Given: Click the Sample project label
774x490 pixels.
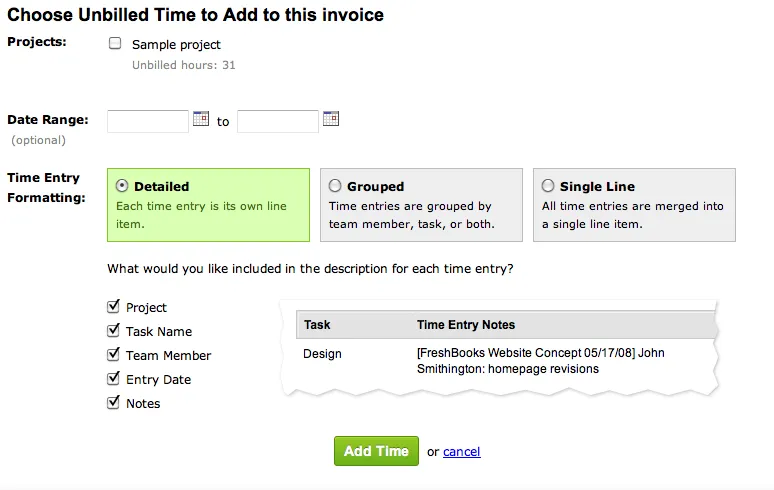Looking at the screenshot, I should point(176,45).
